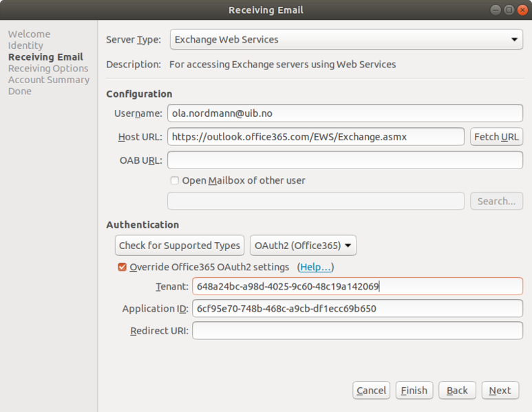The height and width of the screenshot is (412, 532).
Task: Focus the Application ID field
Action: pos(357,309)
